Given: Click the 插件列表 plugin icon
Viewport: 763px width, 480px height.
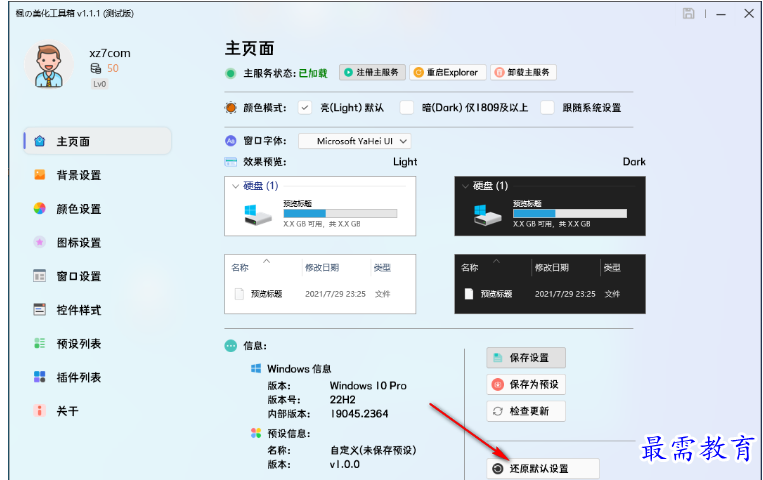Looking at the screenshot, I should pos(40,377).
